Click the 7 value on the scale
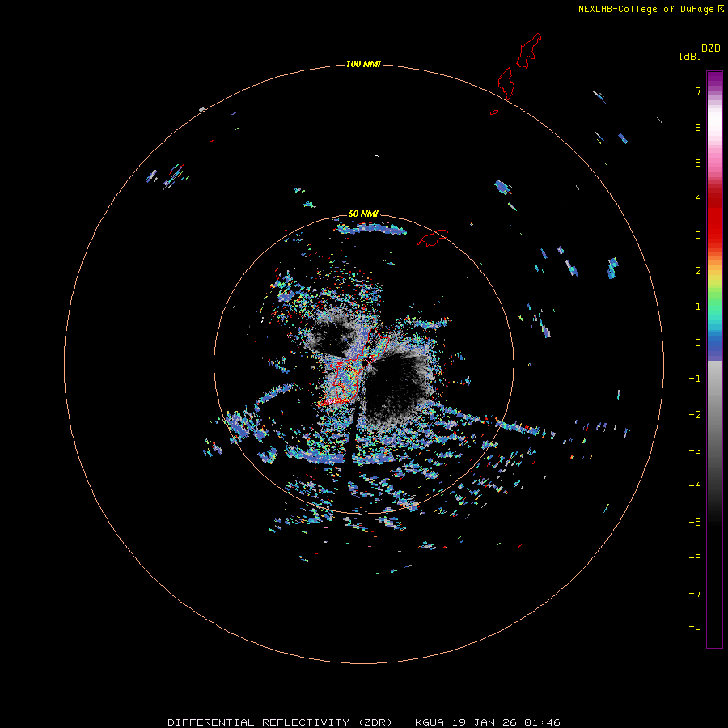The width and height of the screenshot is (728, 728). [x=698, y=91]
